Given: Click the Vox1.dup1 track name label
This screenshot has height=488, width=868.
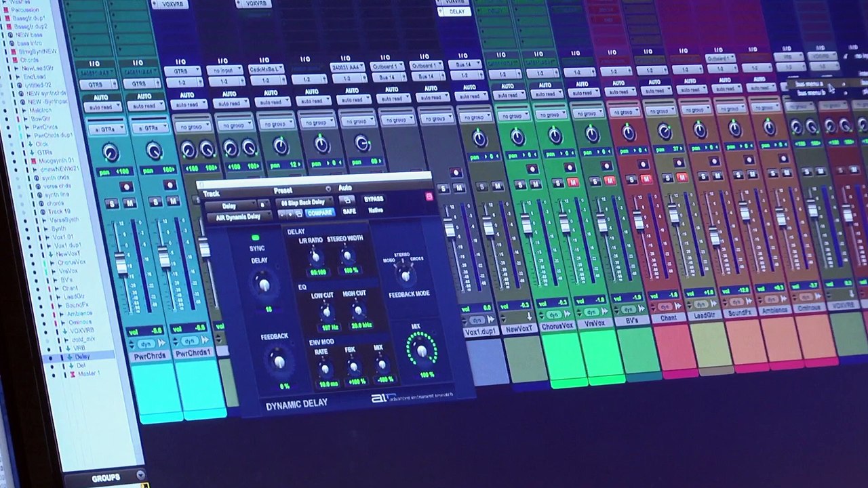Looking at the screenshot, I should pos(481,332).
